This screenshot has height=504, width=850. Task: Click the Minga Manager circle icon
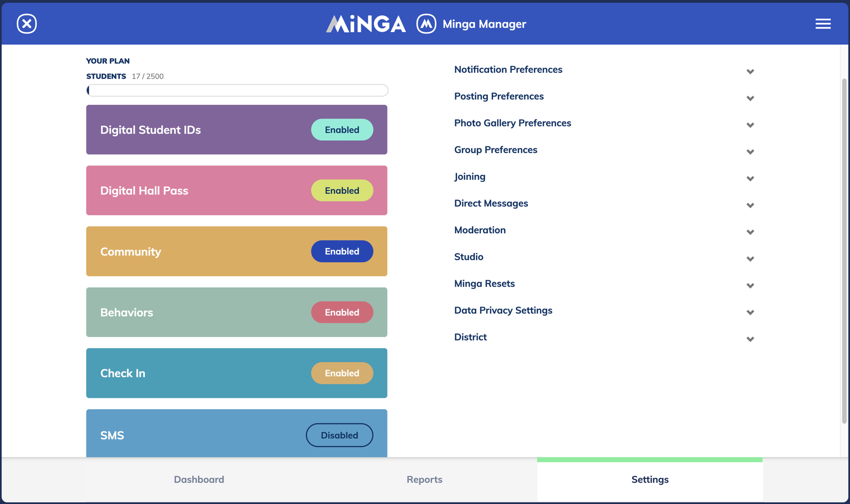tap(425, 23)
